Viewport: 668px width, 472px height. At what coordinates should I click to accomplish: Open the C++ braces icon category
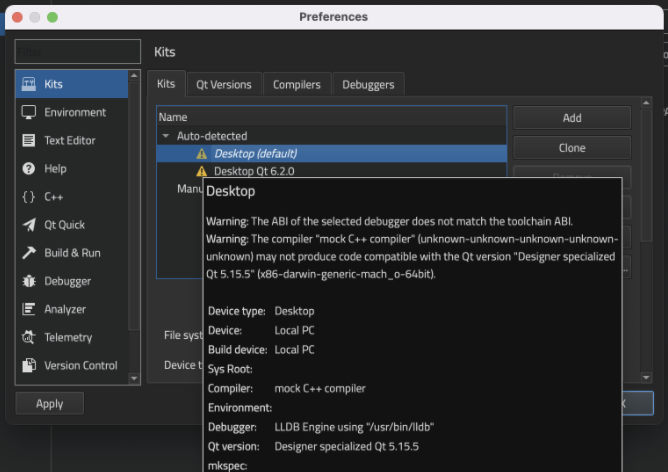point(29,197)
